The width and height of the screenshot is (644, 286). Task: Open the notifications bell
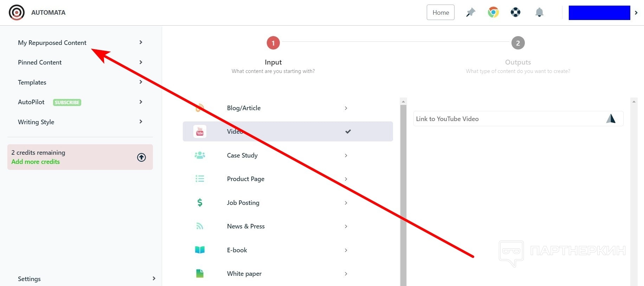539,13
